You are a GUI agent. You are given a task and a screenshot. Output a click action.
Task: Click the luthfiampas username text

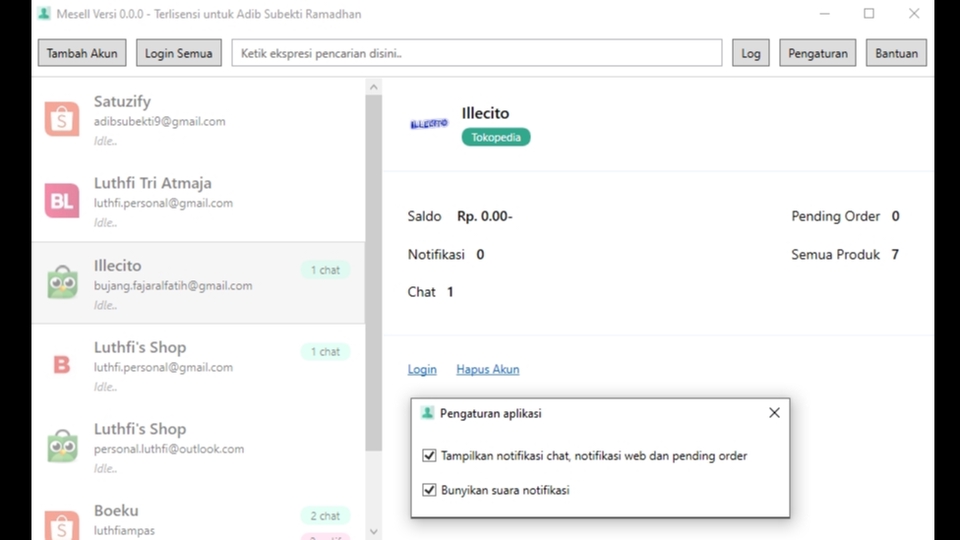(x=124, y=530)
